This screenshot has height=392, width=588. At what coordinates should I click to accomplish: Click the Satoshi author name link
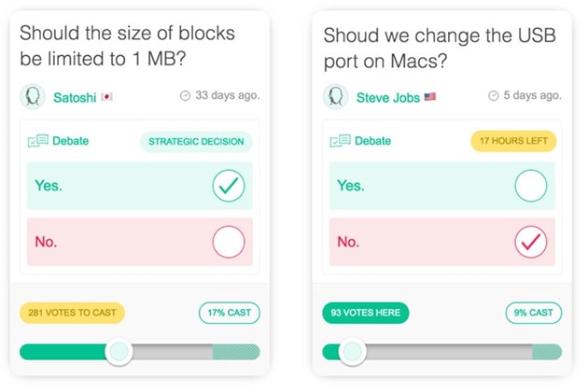pyautogui.click(x=75, y=97)
